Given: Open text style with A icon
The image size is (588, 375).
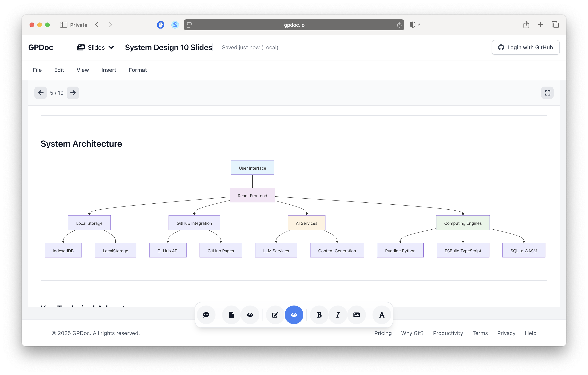Looking at the screenshot, I should pyautogui.click(x=381, y=315).
